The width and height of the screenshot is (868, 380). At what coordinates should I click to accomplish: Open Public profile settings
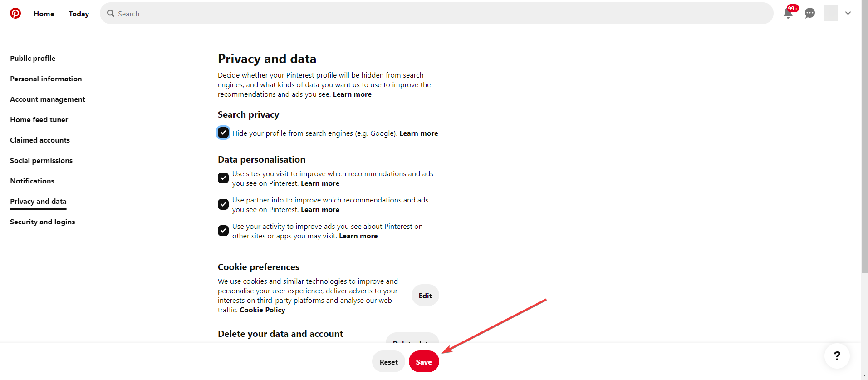(x=33, y=58)
